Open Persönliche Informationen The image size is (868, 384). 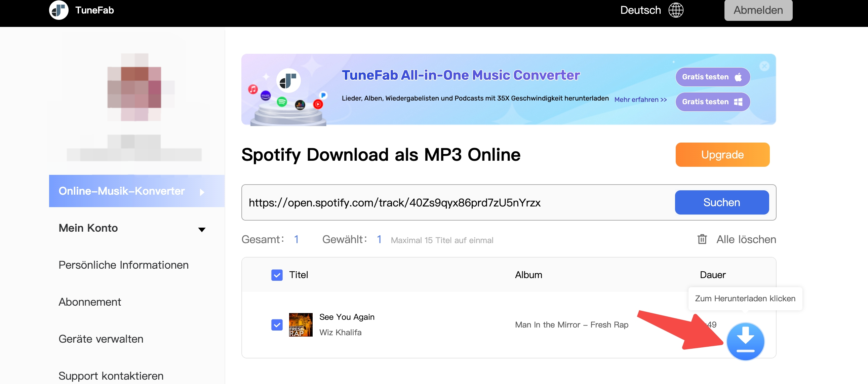click(x=124, y=265)
